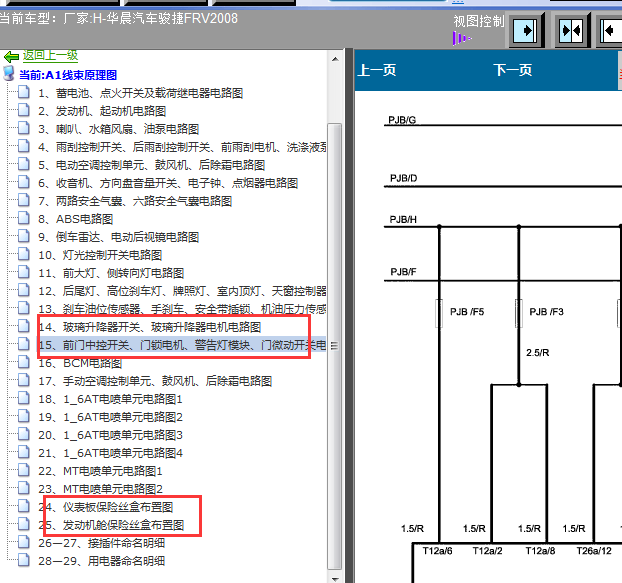Image resolution: width=622 pixels, height=583 pixels.
Task: Click document icon beside 16、BCM电路图
Action: tap(23, 361)
